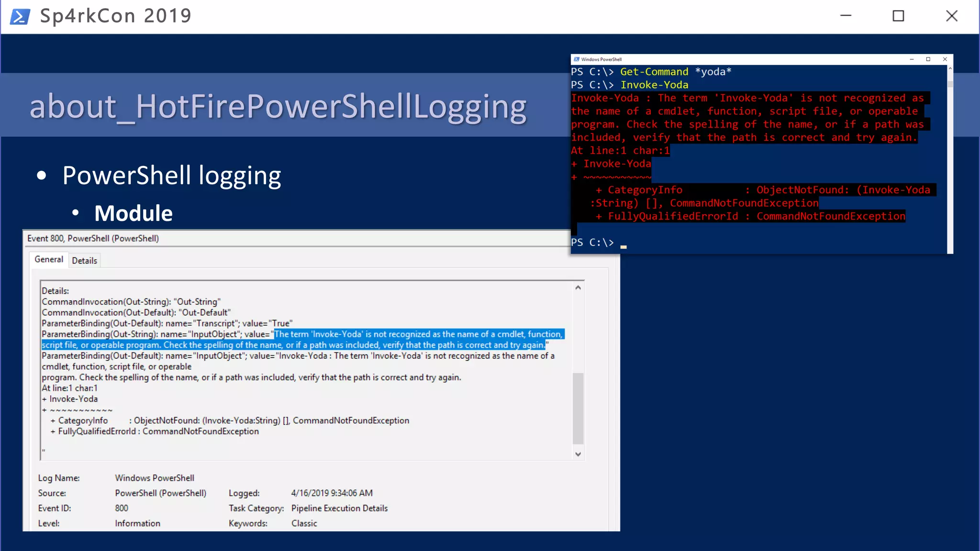Click the Invoke-Yoda command line in the console
Viewport: 980px width, 551px height.
[x=630, y=85]
